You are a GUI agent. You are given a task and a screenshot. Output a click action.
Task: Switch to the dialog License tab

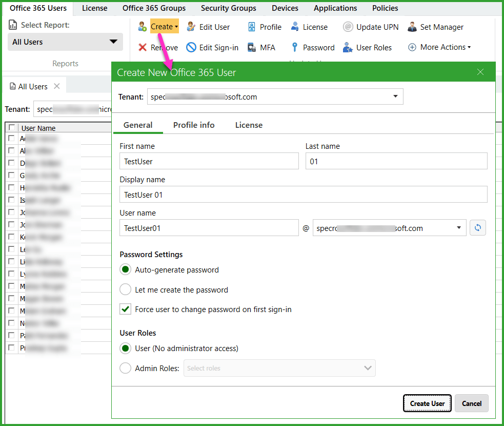click(249, 125)
